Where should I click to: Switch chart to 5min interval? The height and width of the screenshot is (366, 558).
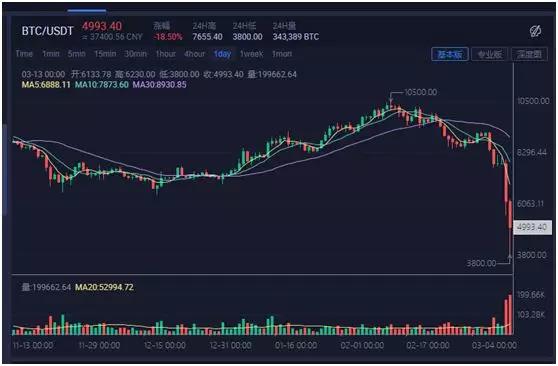click(77, 54)
